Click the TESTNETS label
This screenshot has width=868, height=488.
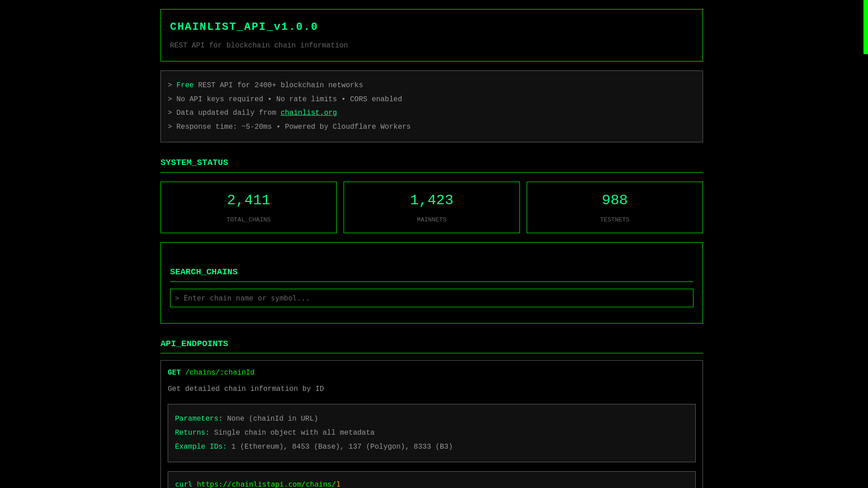pos(614,220)
